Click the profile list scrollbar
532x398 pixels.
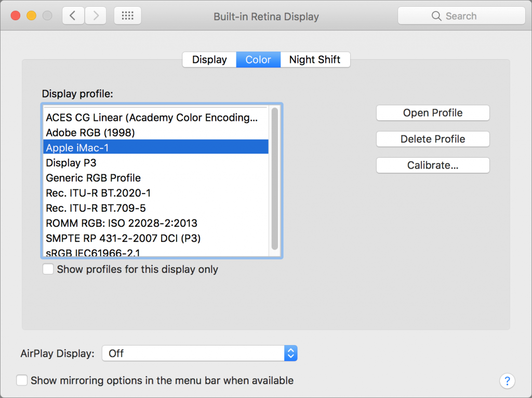coord(275,179)
